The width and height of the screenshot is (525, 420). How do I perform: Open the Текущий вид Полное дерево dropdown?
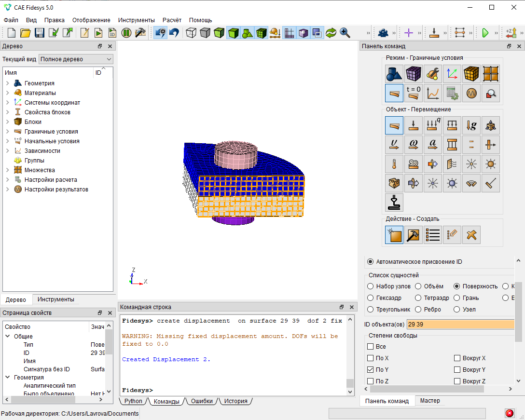pos(76,59)
